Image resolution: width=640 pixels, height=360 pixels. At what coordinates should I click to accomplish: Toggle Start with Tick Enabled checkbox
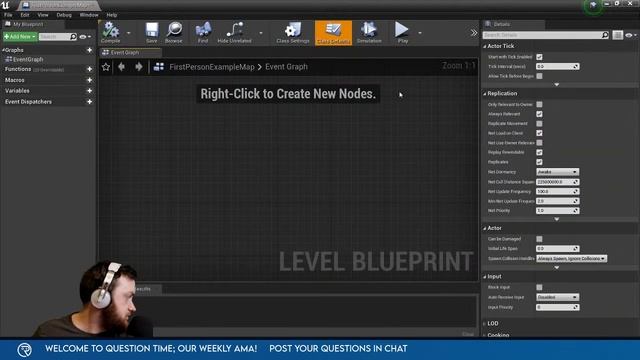pos(539,57)
